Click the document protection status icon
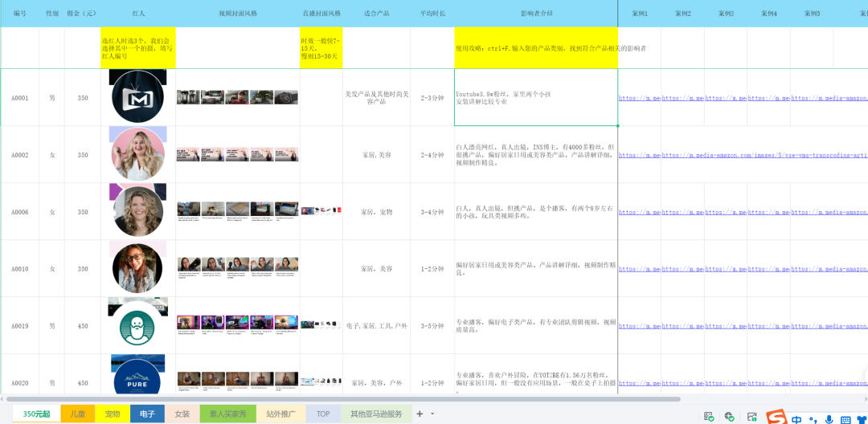 click(709, 416)
